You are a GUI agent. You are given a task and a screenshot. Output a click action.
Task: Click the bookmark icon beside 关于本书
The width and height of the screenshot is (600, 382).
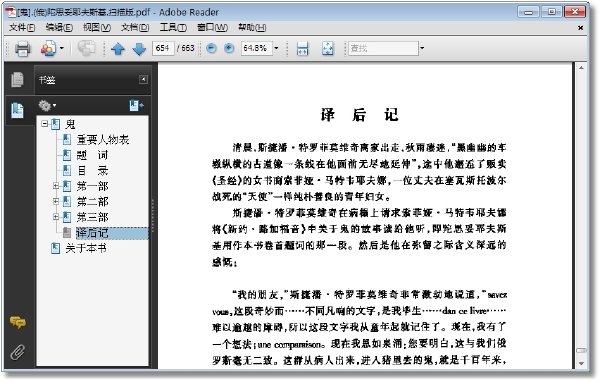[55, 248]
